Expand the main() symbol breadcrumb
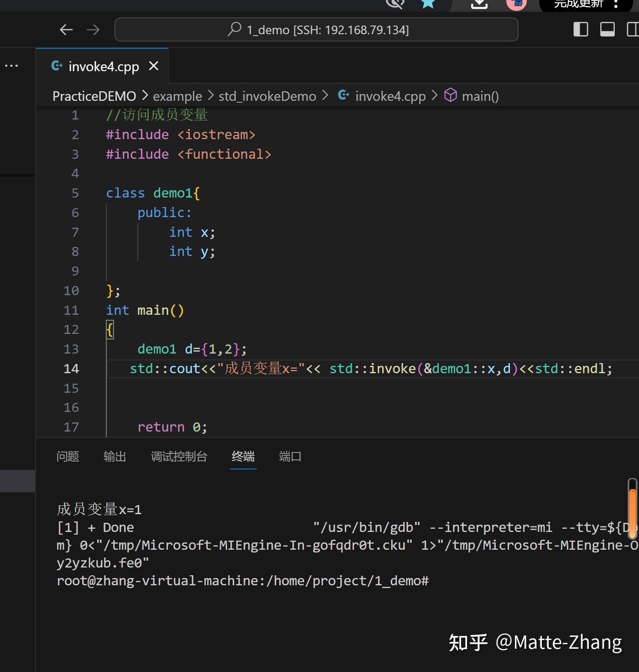Image resolution: width=639 pixels, height=672 pixels. pos(480,96)
